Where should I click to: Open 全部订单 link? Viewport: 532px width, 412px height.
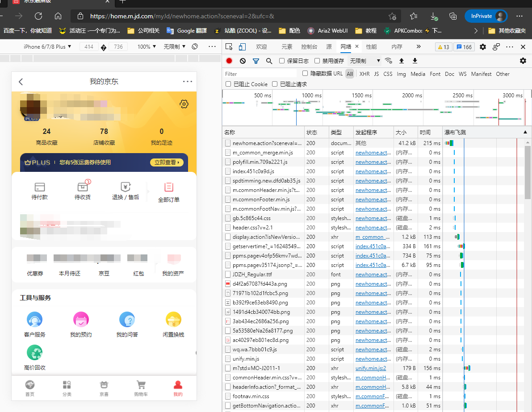[x=169, y=191]
